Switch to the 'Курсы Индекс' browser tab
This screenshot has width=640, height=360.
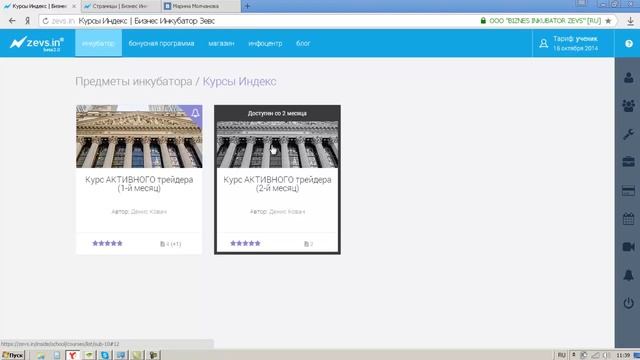coord(39,6)
